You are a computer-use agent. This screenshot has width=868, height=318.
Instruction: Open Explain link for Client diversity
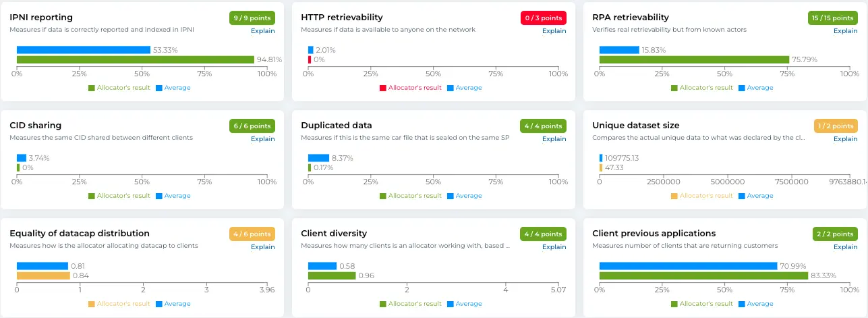554,247
